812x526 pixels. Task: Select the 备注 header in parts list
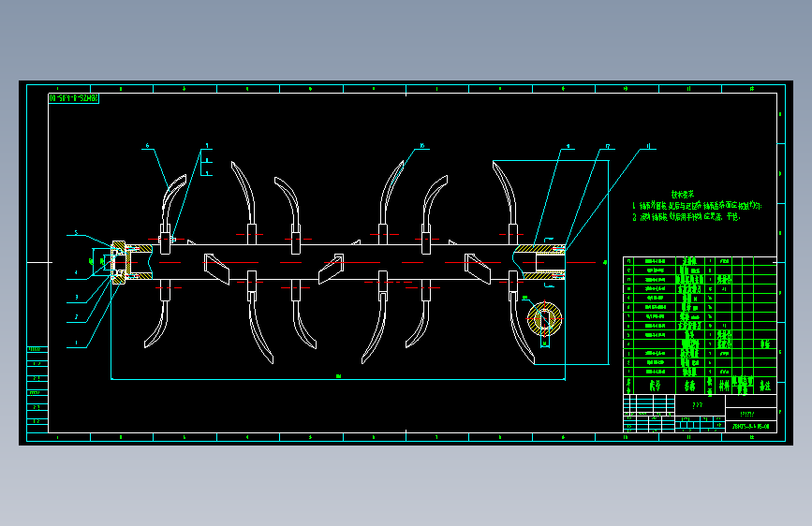coord(765,386)
